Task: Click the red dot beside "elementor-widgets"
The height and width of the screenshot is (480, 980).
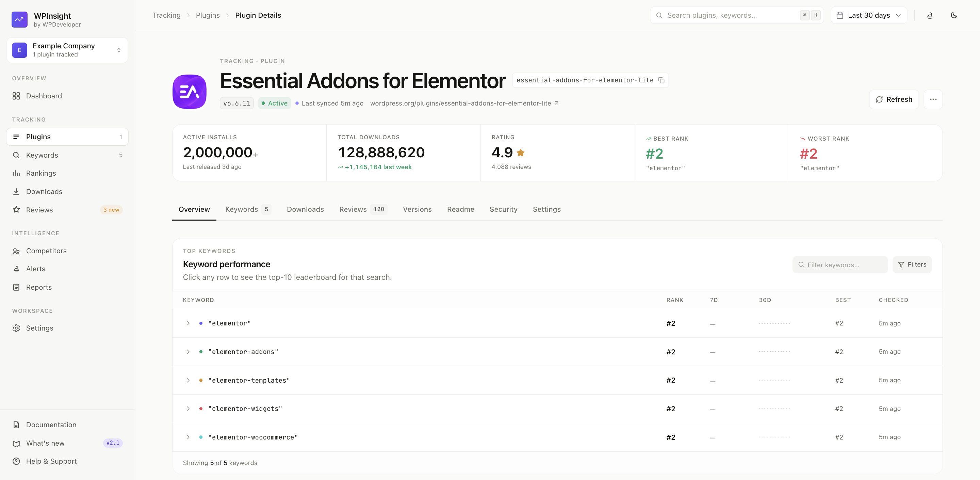Action: [201, 409]
